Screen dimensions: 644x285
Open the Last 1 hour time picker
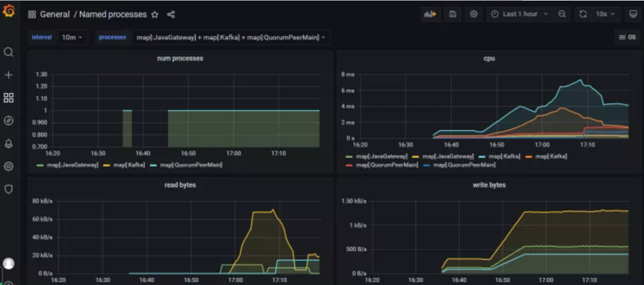pyautogui.click(x=520, y=14)
